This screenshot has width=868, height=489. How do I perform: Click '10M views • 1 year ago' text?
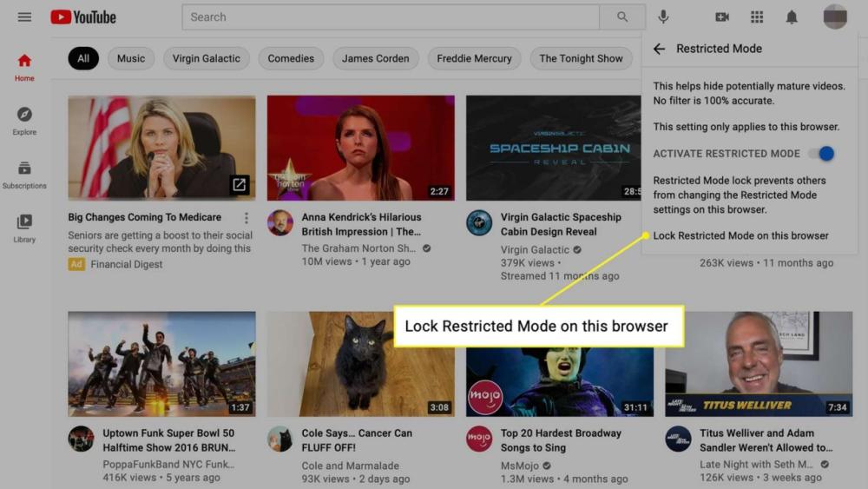pos(356,262)
